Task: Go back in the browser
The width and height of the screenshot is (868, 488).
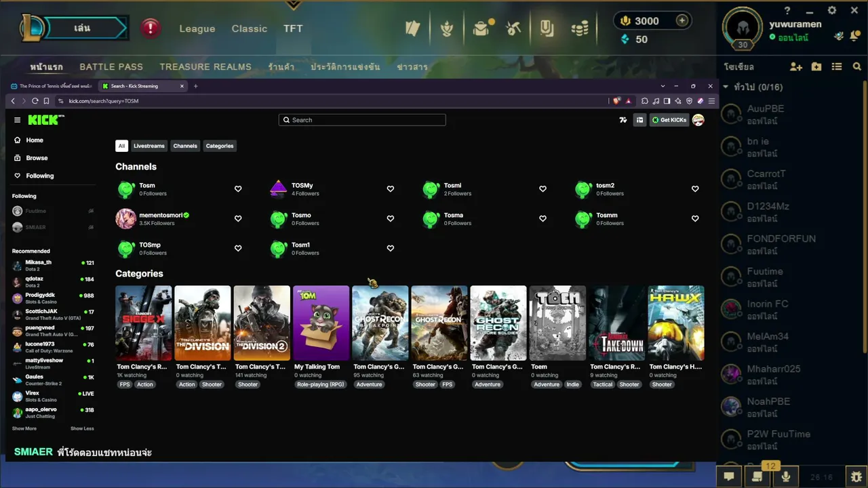Action: (x=13, y=101)
